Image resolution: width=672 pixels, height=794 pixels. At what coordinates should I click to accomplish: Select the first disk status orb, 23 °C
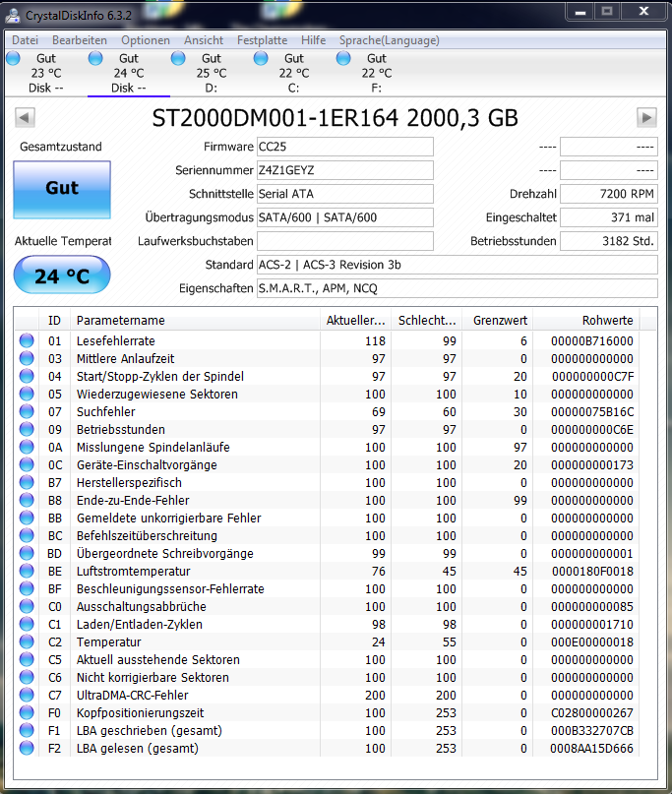coord(13,58)
